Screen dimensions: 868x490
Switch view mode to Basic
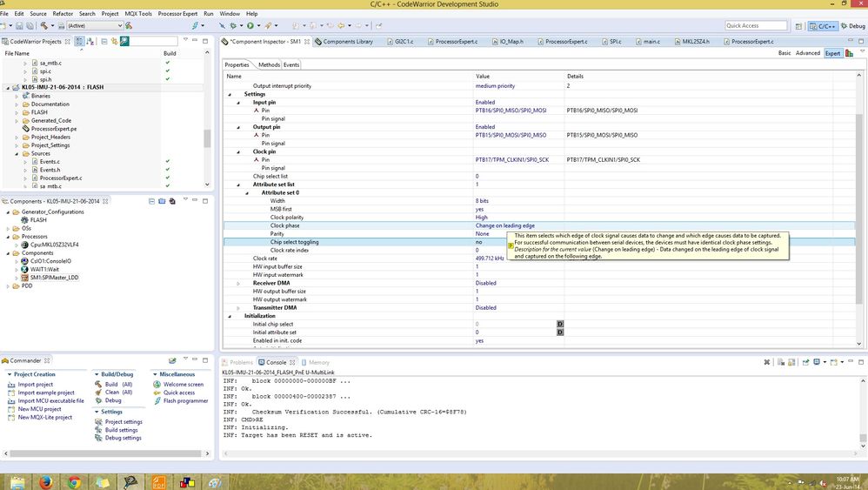785,53
